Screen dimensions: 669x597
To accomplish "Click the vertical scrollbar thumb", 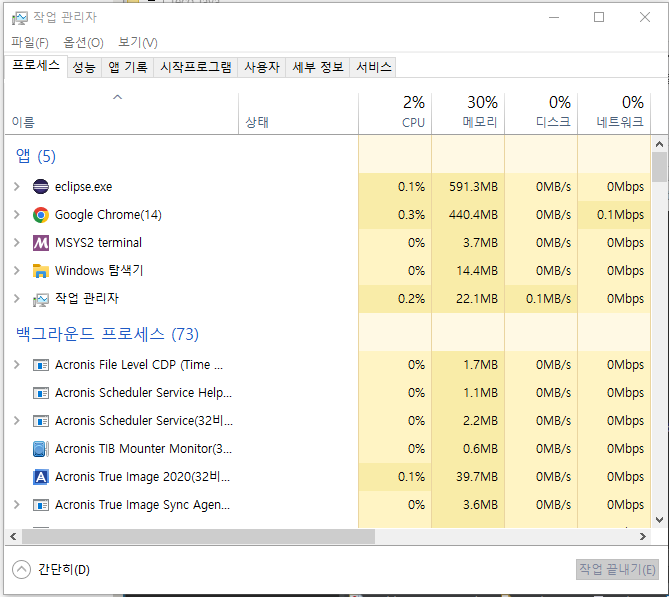I will coord(659,167).
